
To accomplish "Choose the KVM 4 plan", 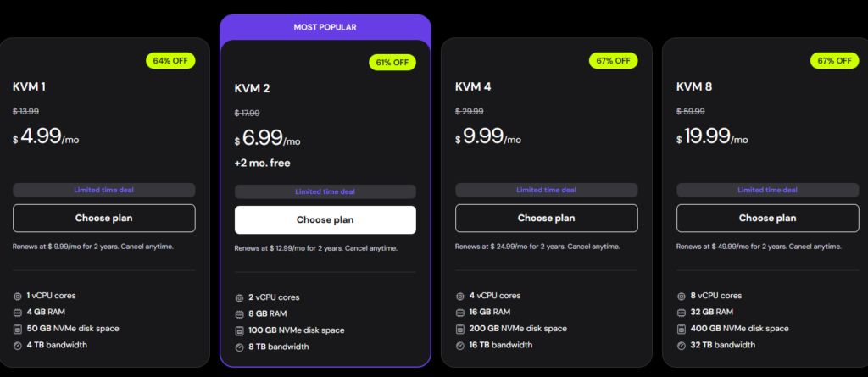I will 546,219.
